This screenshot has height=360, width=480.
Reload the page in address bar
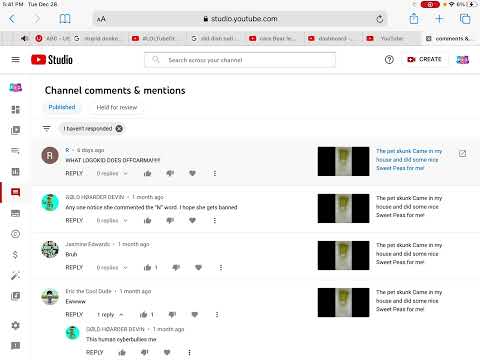(380, 19)
